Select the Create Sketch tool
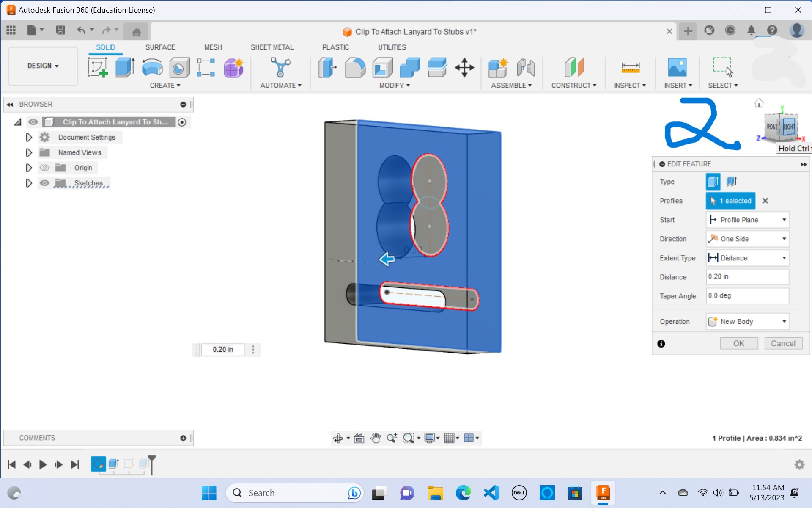Screen dimensions: 812x508 coord(98,68)
